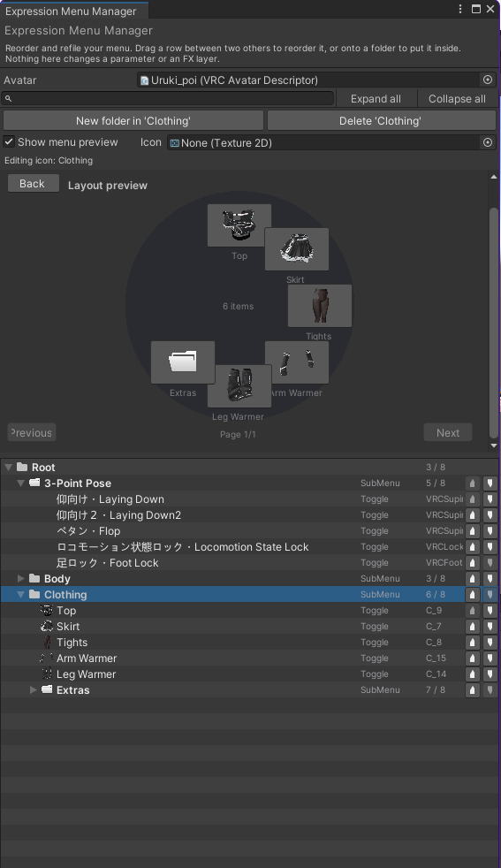Collapse the 3-Point Pose folder

coord(21,483)
